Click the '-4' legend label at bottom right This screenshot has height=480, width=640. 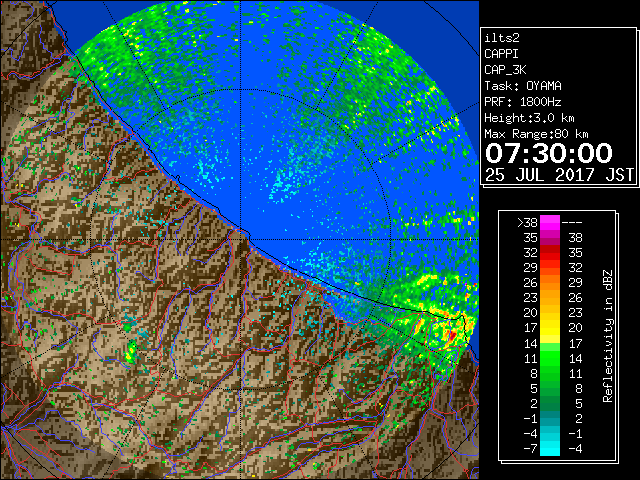[576, 449]
